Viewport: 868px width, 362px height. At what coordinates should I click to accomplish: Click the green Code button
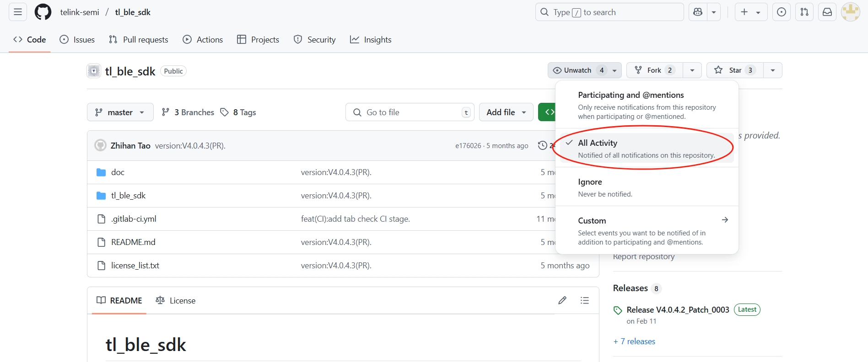[547, 112]
